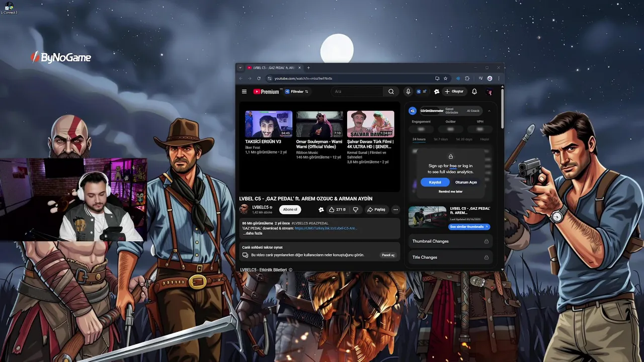Open the vidIQ toolbar icon beside microphone

click(x=421, y=92)
